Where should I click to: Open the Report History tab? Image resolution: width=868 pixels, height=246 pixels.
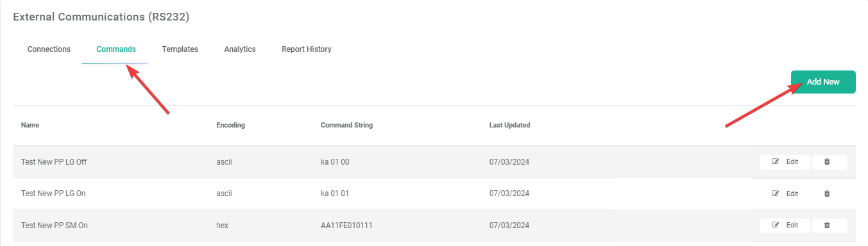307,49
